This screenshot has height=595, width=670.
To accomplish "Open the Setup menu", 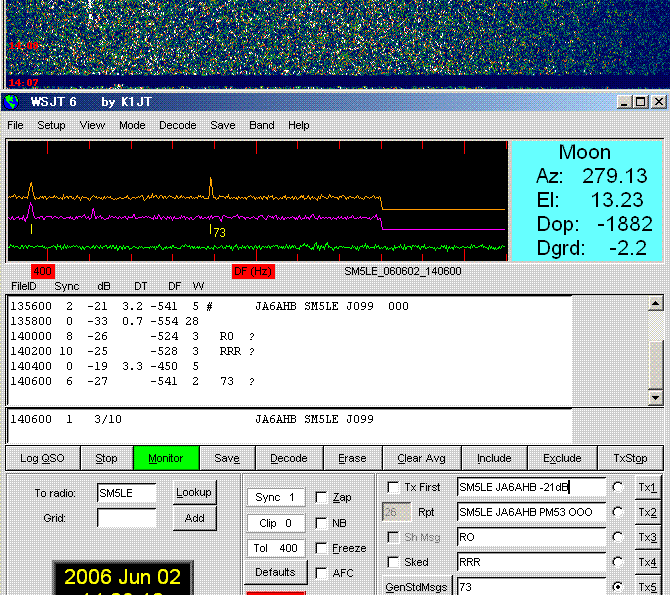I will pos(51,126).
